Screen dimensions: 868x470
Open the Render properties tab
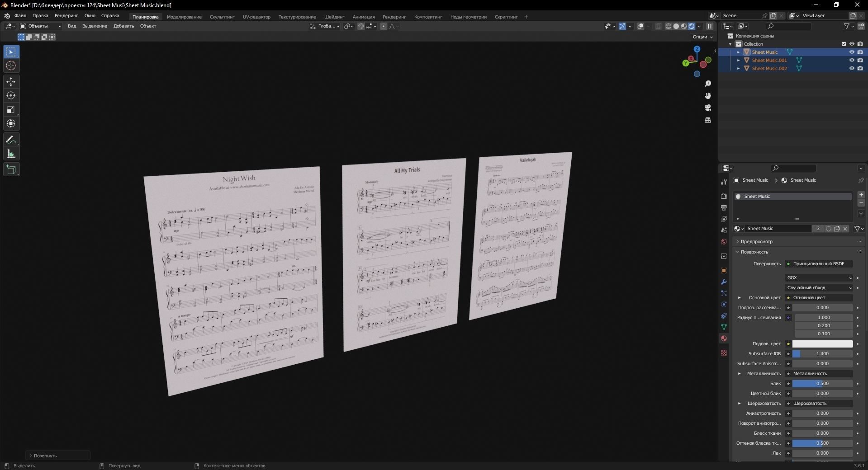pyautogui.click(x=724, y=196)
